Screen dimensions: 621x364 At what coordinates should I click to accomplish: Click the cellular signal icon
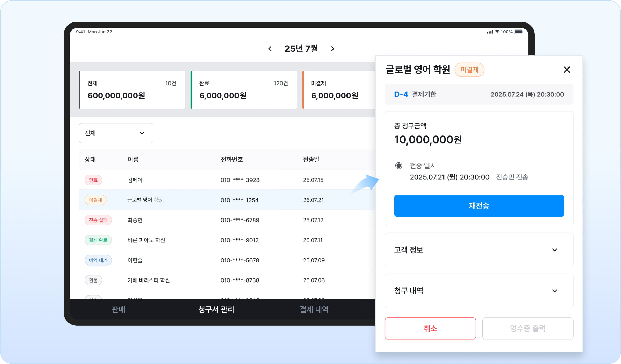pos(490,32)
